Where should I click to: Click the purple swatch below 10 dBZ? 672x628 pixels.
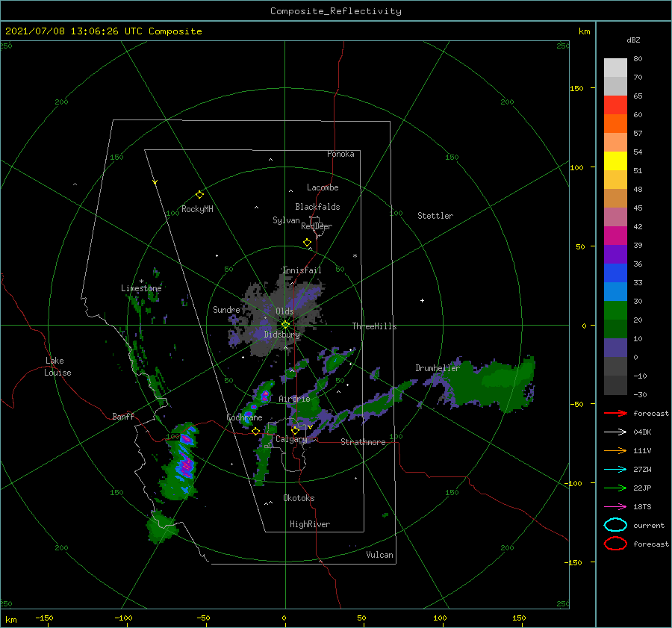coord(615,347)
